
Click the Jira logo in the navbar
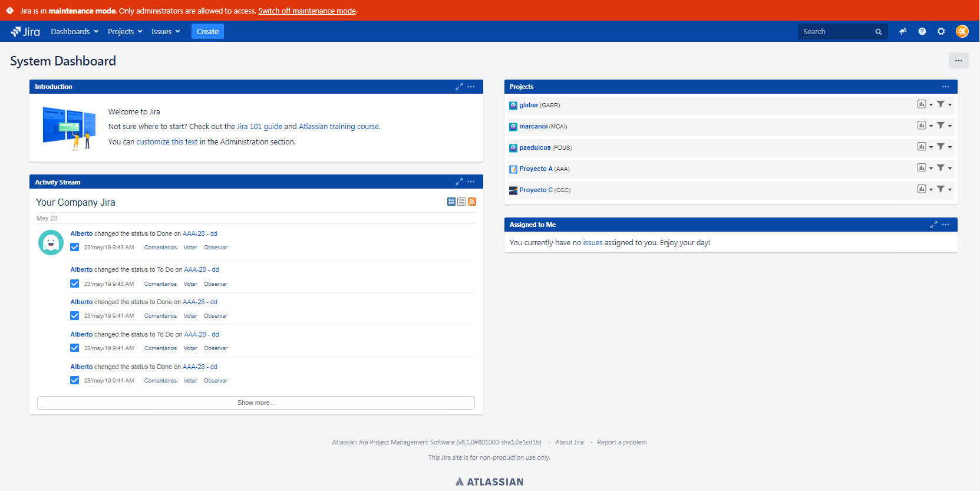[25, 31]
